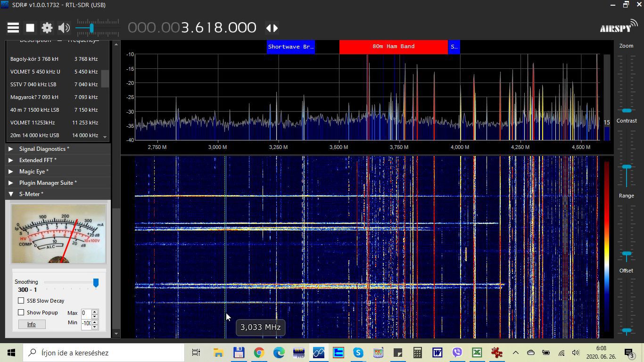
Task: Select the Bagoly-kör 3 768 kHz entry
Action: click(54, 59)
